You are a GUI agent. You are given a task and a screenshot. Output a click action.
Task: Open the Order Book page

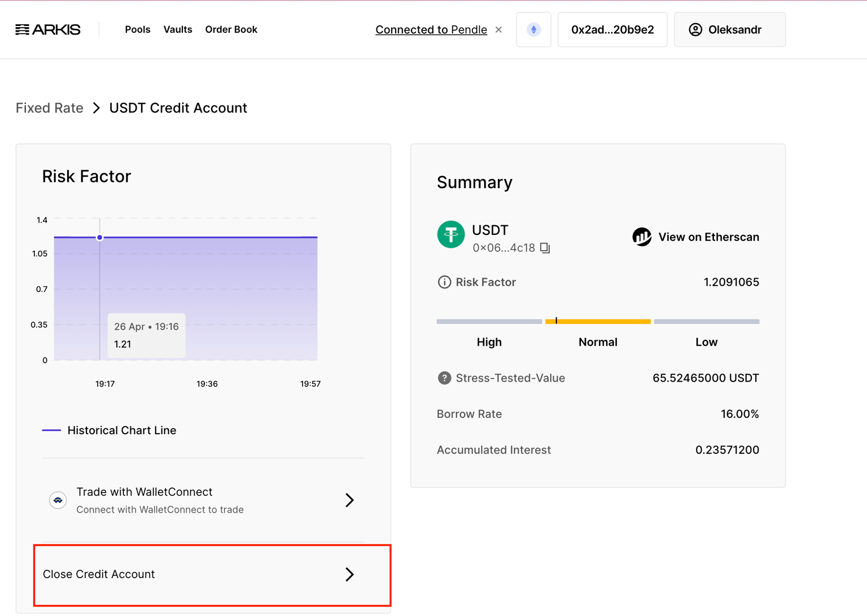tap(231, 30)
